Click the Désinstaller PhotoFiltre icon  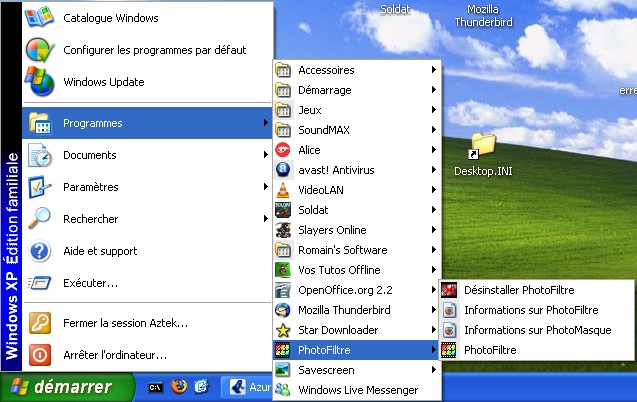pos(449,290)
